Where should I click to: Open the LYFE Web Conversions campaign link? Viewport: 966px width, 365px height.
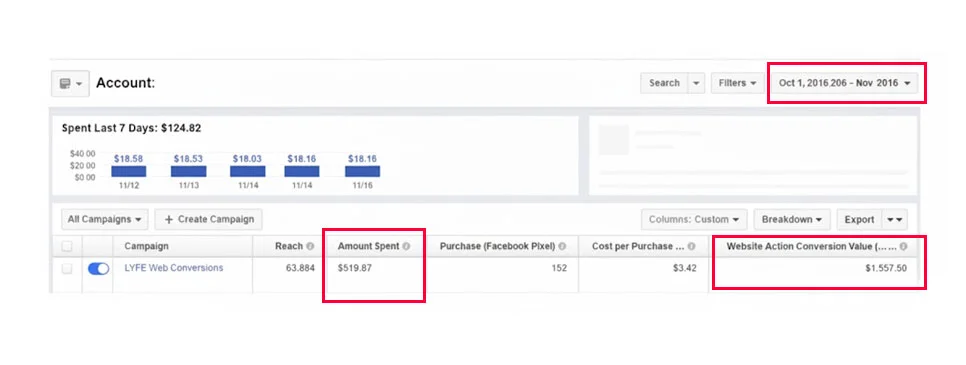[x=174, y=268]
